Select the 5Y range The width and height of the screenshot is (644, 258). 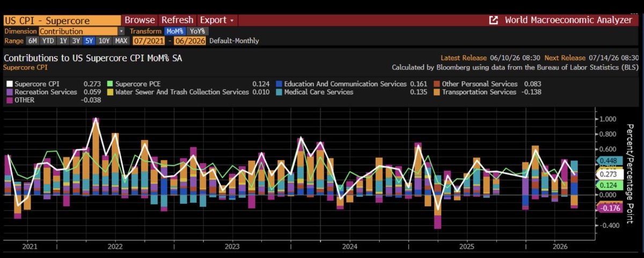click(90, 41)
